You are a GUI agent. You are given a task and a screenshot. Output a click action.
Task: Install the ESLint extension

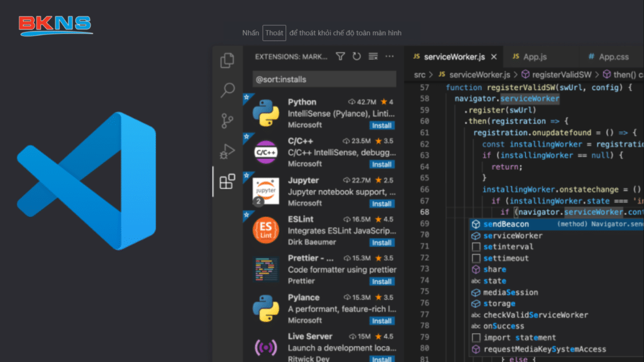coord(382,243)
